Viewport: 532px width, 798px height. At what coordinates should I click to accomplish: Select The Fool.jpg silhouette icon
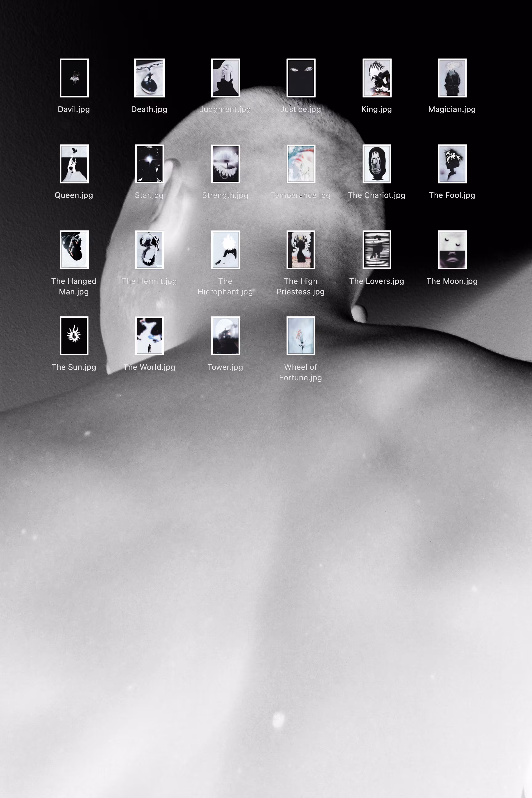(452, 164)
